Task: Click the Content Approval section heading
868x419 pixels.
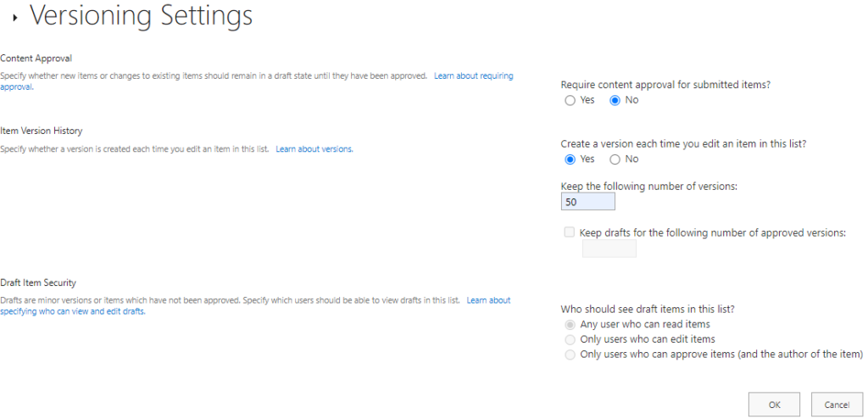Action: coord(36,59)
